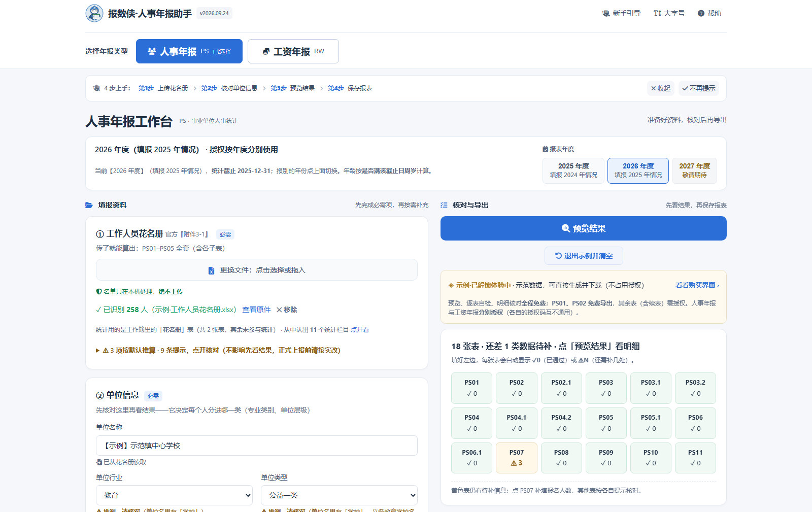
Task: Collapse the steps bar with 收起
Action: coord(661,88)
